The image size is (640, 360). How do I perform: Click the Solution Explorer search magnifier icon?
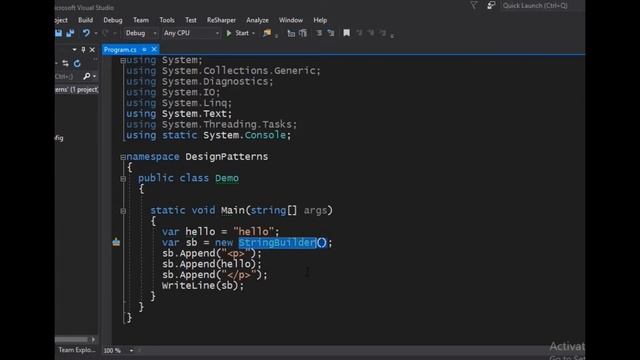click(x=87, y=76)
